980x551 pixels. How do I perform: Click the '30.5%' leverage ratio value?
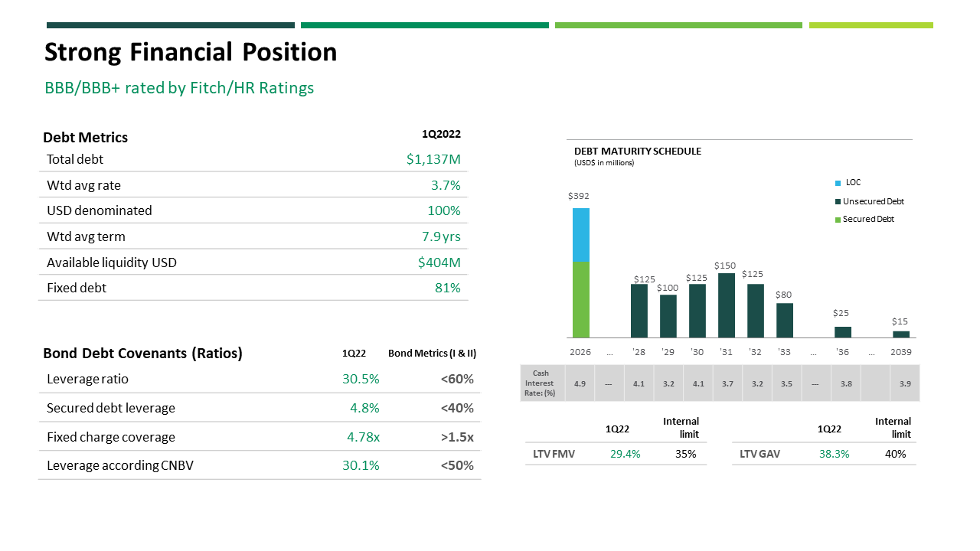361,379
